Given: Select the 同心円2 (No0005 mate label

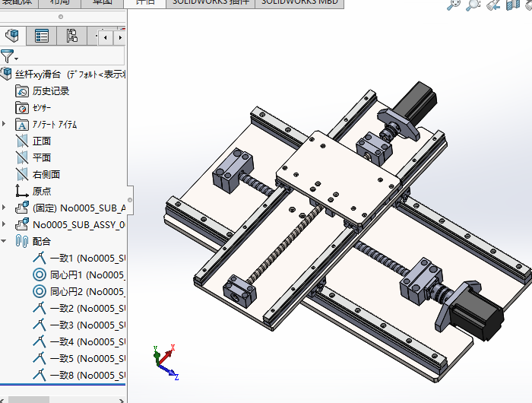Looking at the screenshot, I should 87,292.
